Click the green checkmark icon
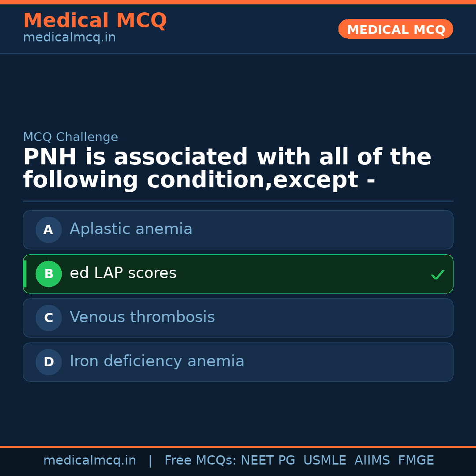 [x=437, y=275]
